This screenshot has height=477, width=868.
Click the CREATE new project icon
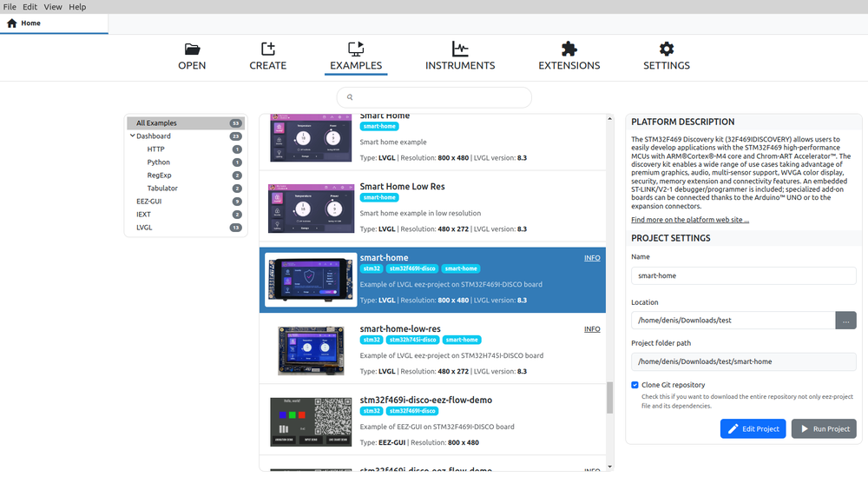(x=268, y=49)
